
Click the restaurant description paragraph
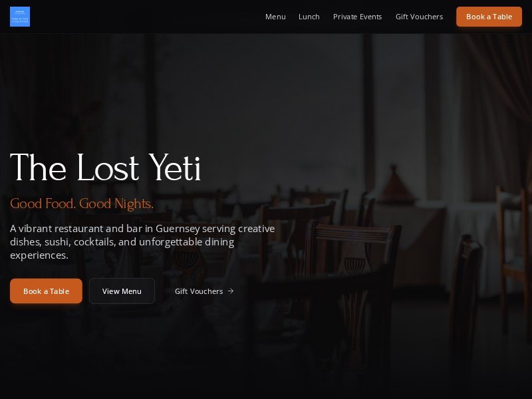142,242
